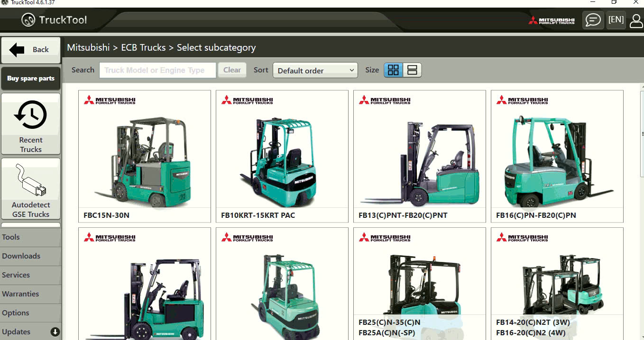Click Mitsubishi logo on FB16(C)PN card
The image size is (644, 340).
[x=522, y=100]
